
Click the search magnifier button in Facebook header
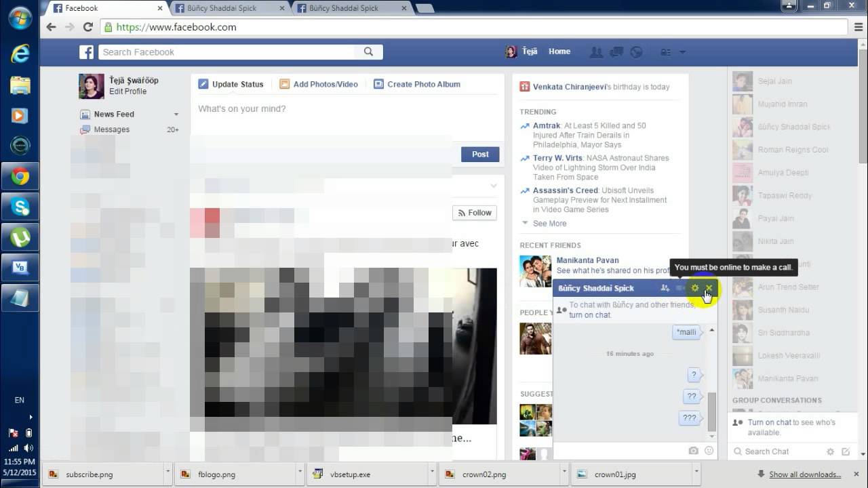point(368,52)
